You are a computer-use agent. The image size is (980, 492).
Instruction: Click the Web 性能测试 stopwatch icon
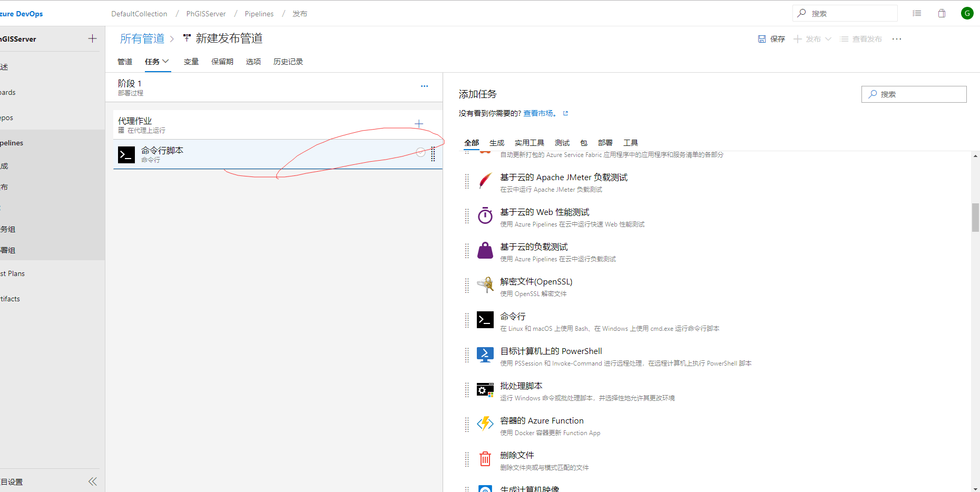pyautogui.click(x=485, y=215)
